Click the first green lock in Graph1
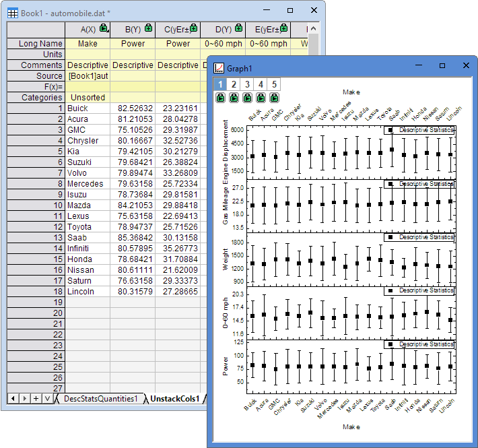This screenshot has width=478, height=448. click(x=220, y=98)
